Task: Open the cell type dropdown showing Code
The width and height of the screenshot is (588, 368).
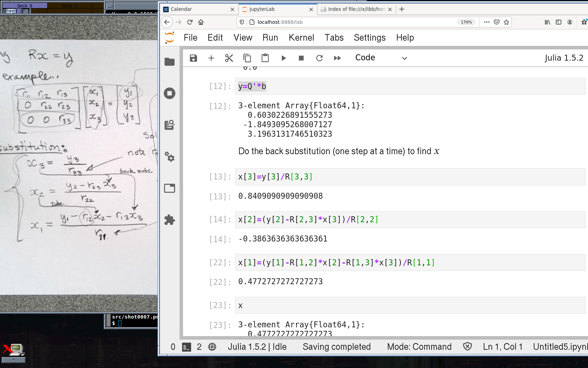Action: click(x=381, y=58)
